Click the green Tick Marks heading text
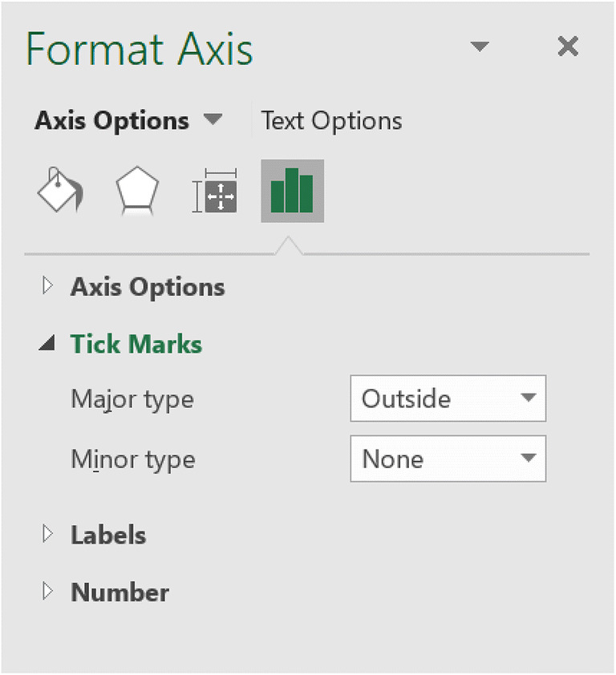This screenshot has width=616, height=675. tap(136, 345)
